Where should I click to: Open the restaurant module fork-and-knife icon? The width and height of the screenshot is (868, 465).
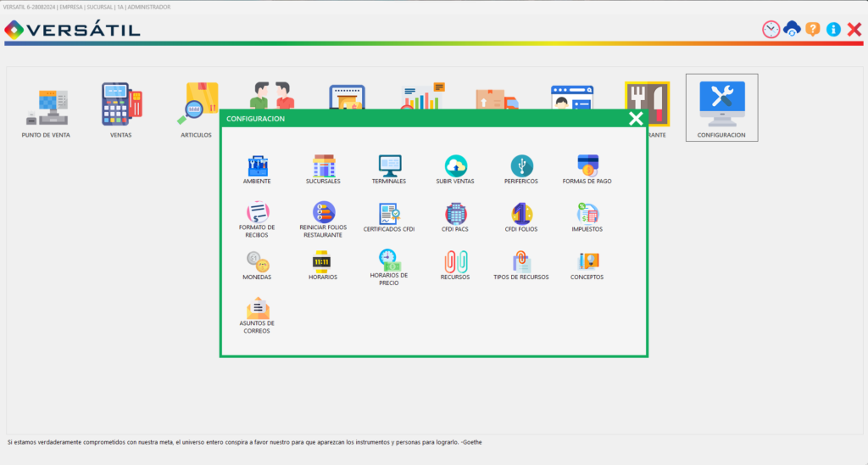[x=647, y=104]
